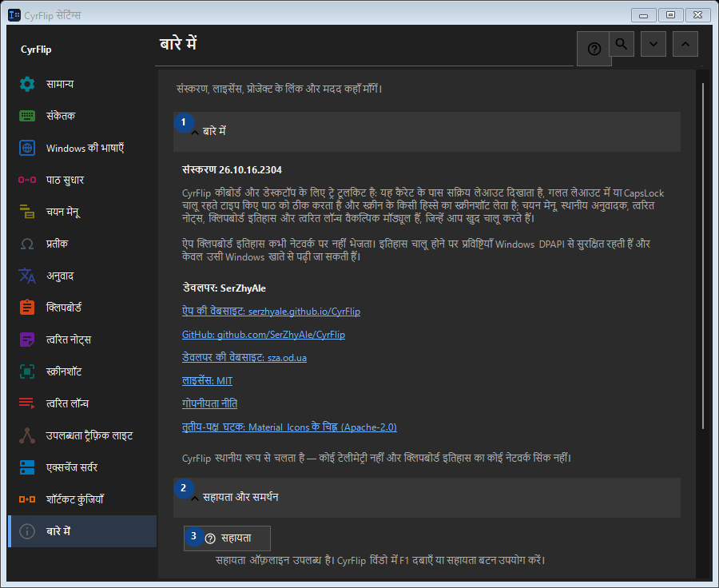Open the गोपनीयता नीति link

tap(209, 403)
